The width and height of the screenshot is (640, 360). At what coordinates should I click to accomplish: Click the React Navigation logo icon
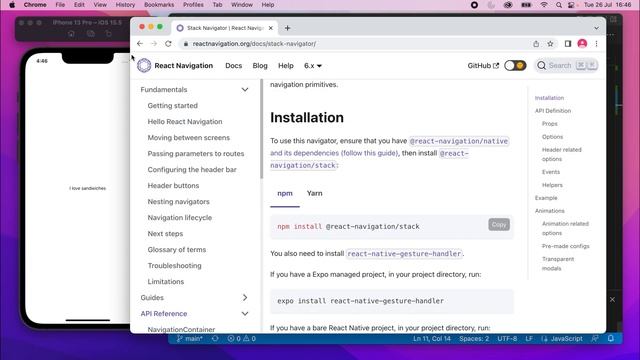coord(144,65)
